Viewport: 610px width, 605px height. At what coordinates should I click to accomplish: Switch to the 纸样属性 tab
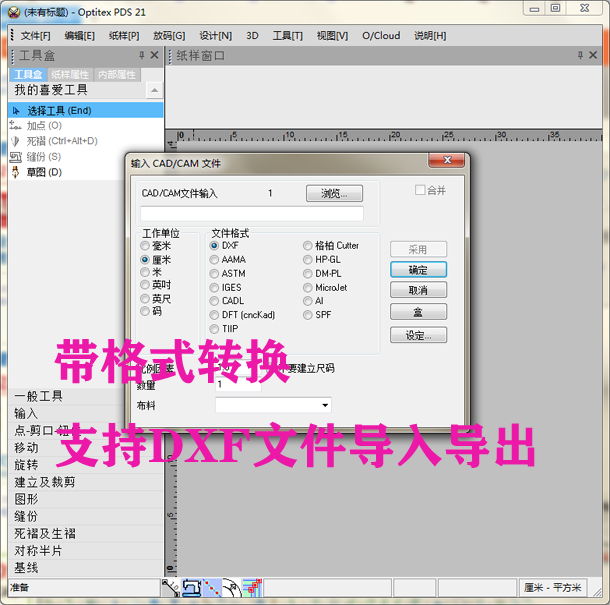70,75
